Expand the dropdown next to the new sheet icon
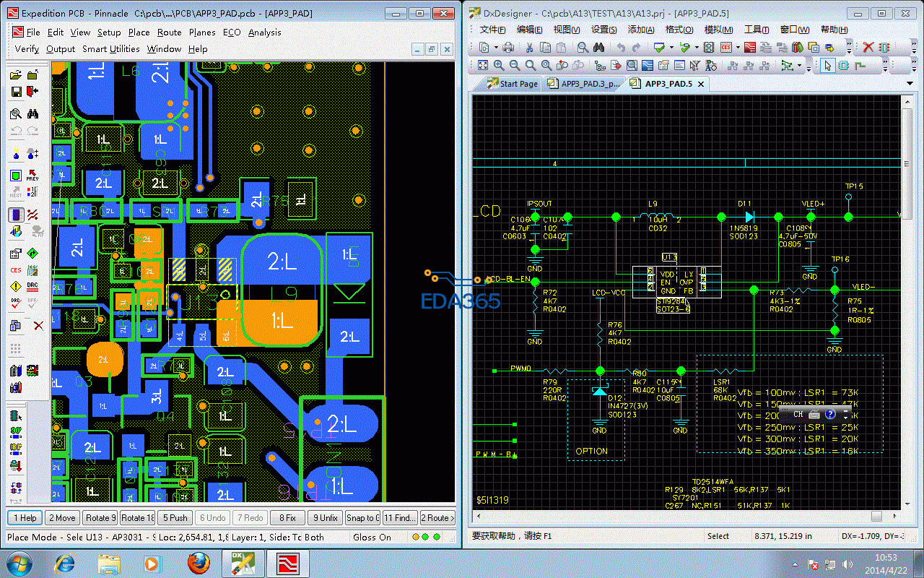This screenshot has height=578, width=924. click(494, 48)
